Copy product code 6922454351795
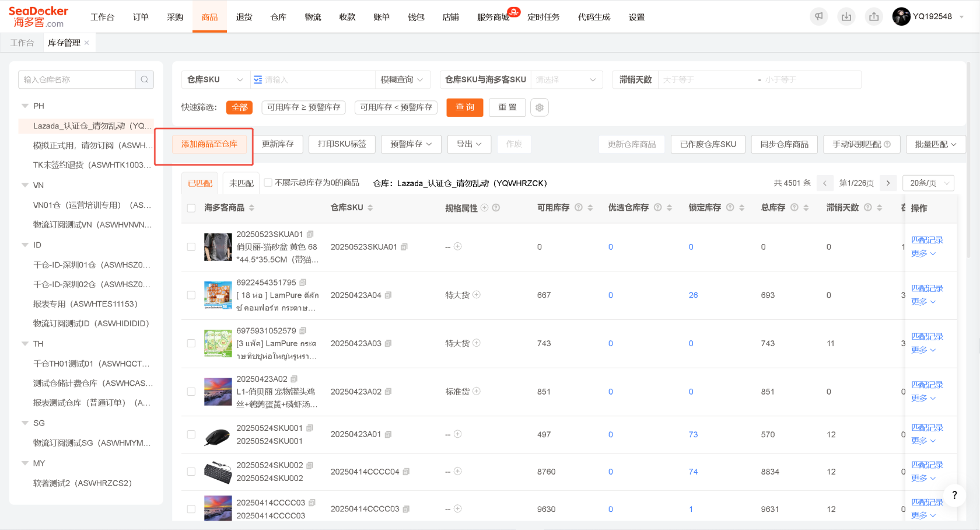The width and height of the screenshot is (980, 530). click(303, 283)
